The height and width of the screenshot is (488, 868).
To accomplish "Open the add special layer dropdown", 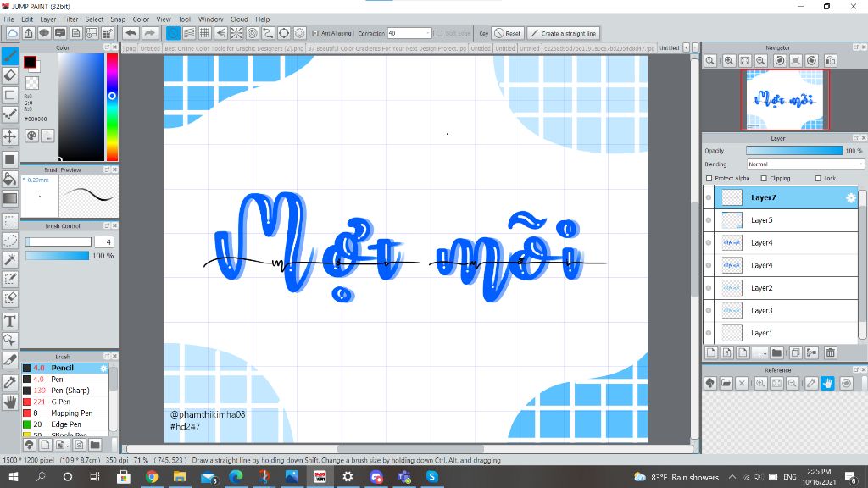I will pyautogui.click(x=760, y=352).
